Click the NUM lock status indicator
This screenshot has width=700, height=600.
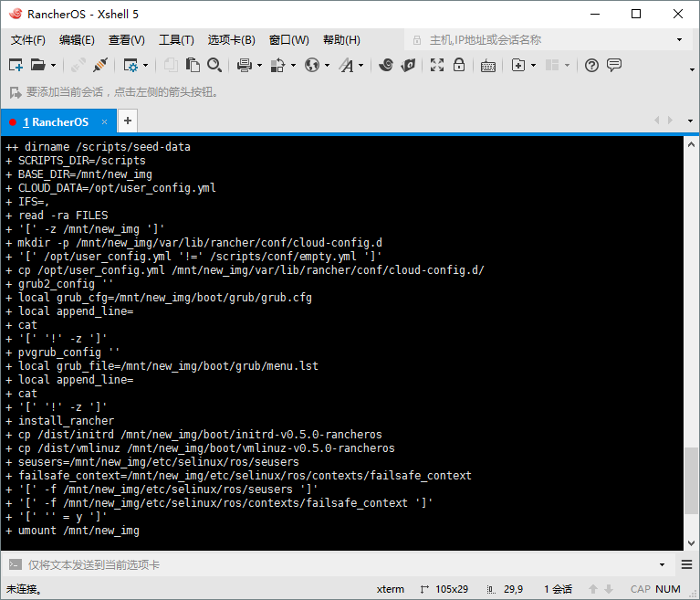click(x=668, y=589)
